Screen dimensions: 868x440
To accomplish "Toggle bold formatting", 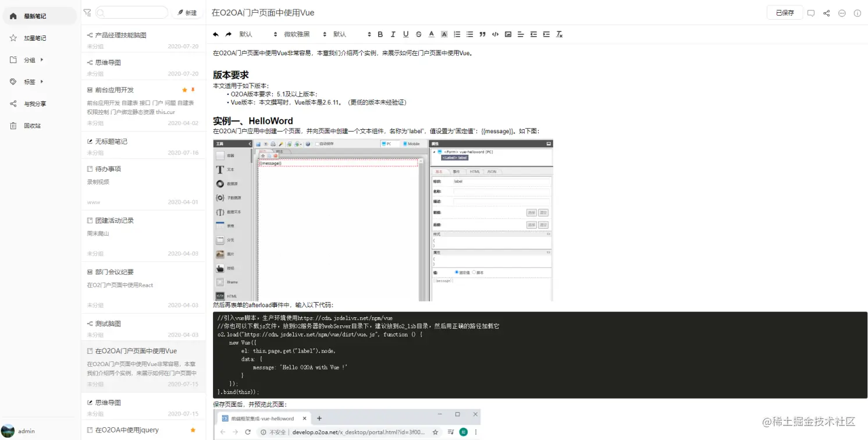I will (x=380, y=34).
